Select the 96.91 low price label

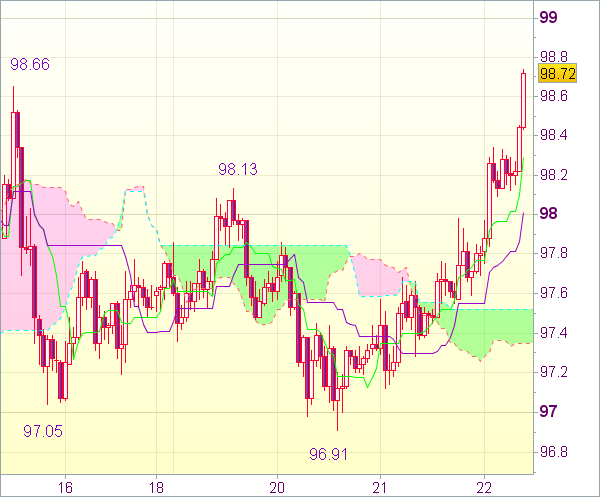[x=328, y=454]
